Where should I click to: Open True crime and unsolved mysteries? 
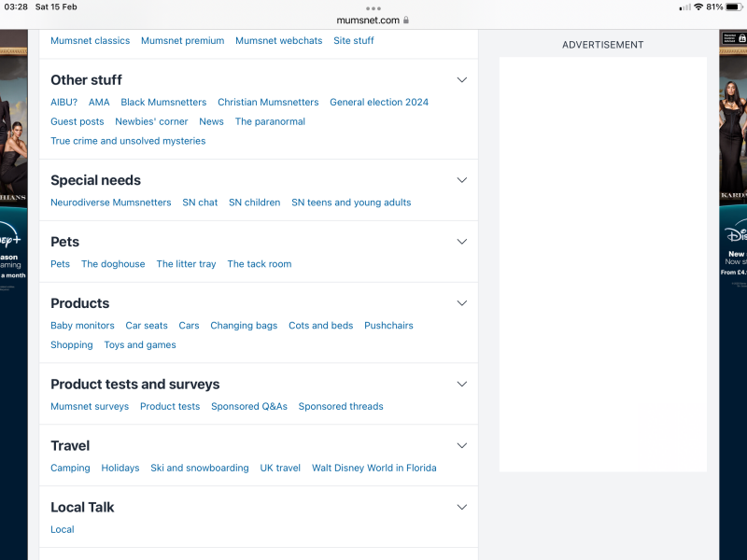(128, 142)
